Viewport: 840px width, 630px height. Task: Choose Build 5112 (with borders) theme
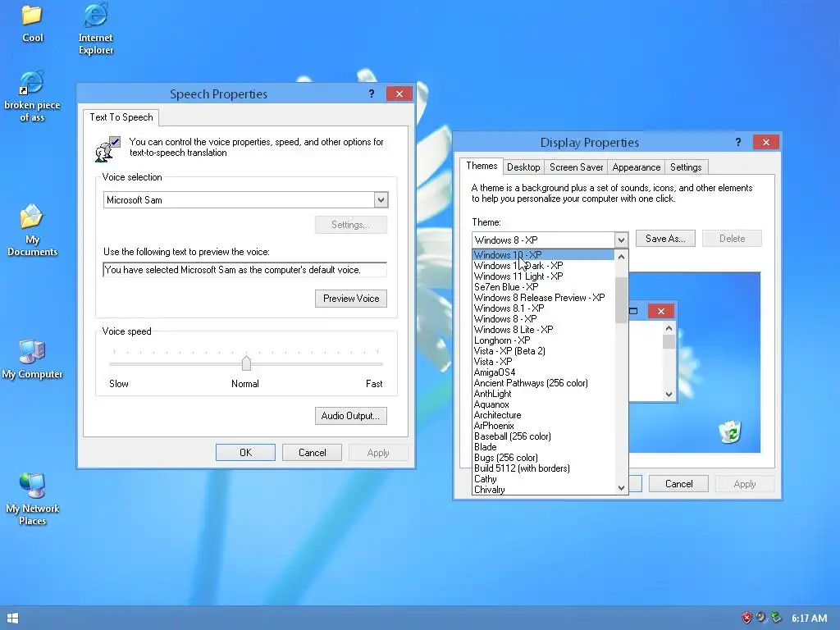[x=543, y=468]
